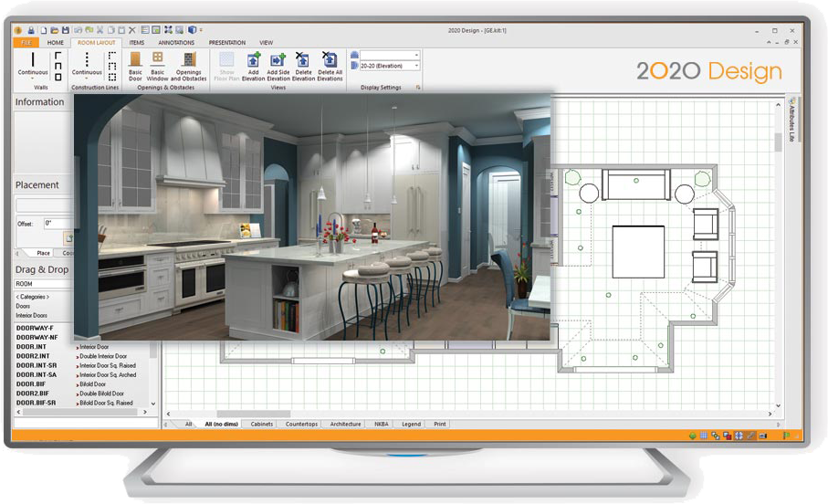Image resolution: width=828 pixels, height=504 pixels.
Task: Select the solid corner-shaped wall tool
Action: click(x=58, y=55)
